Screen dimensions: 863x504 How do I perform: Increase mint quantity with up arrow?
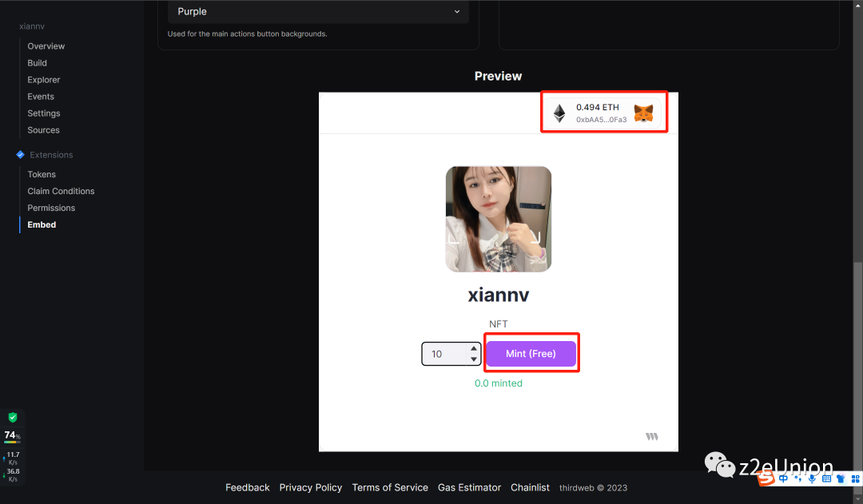click(474, 349)
